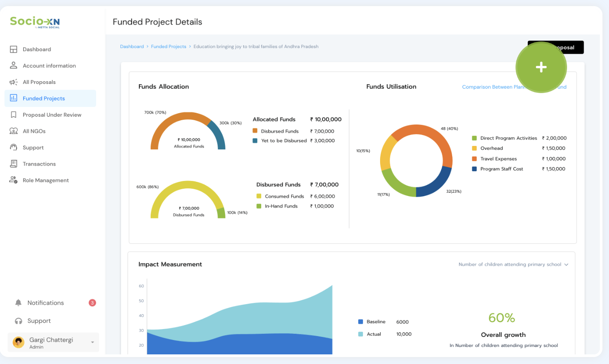Click the Proposal Under Review bookmark icon
The width and height of the screenshot is (609, 364).
pyautogui.click(x=14, y=115)
